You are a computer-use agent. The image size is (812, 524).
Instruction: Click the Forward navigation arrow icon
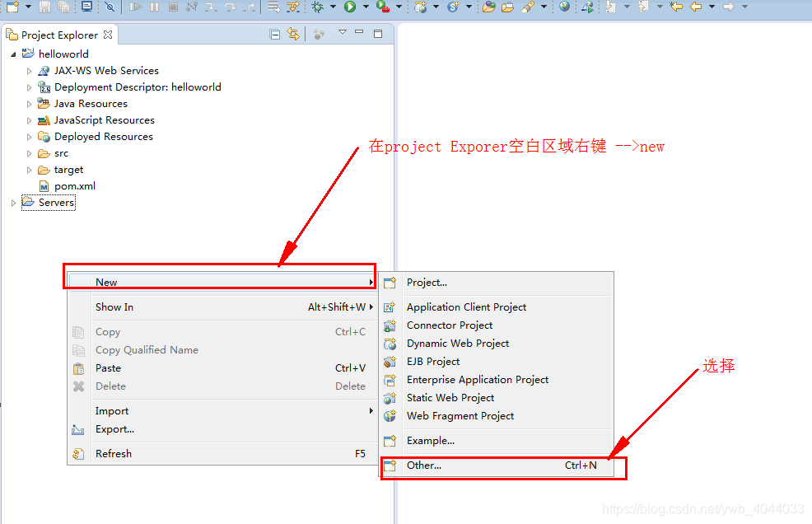(x=729, y=7)
